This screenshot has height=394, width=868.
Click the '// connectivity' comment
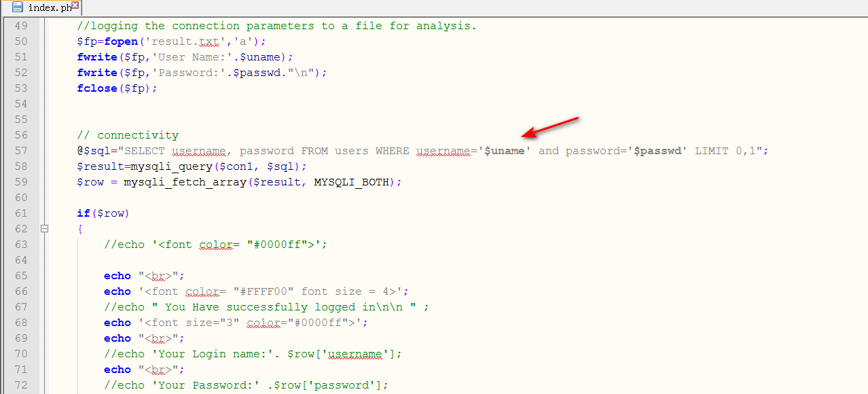[128, 135]
